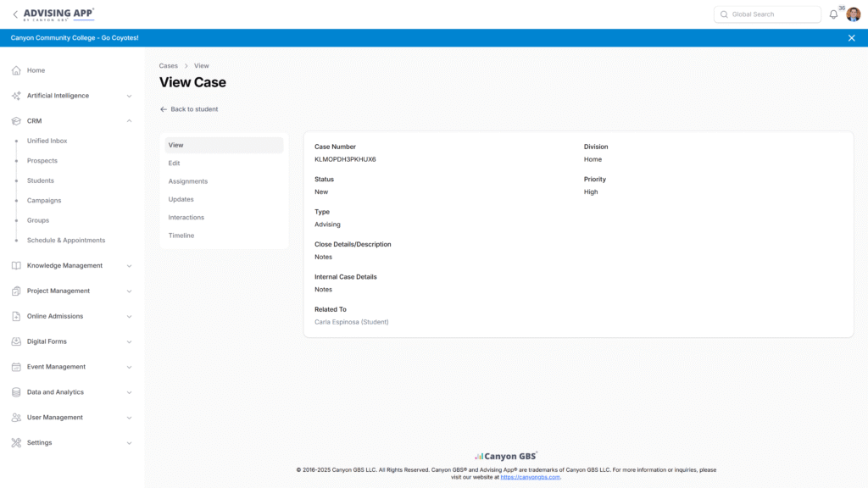Click the Home icon in sidebar
This screenshot has width=868, height=488.
click(x=16, y=70)
